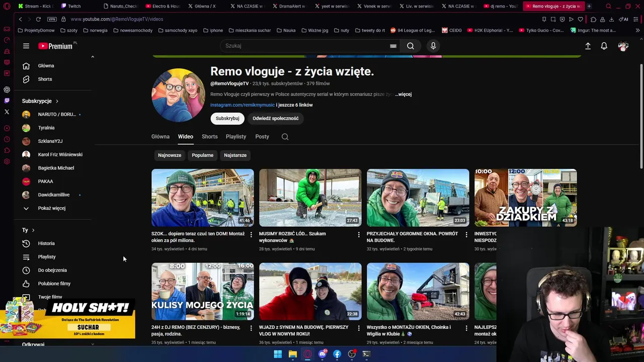Expand the Subskrypcje section chevron
644x362 pixels.
57,101
